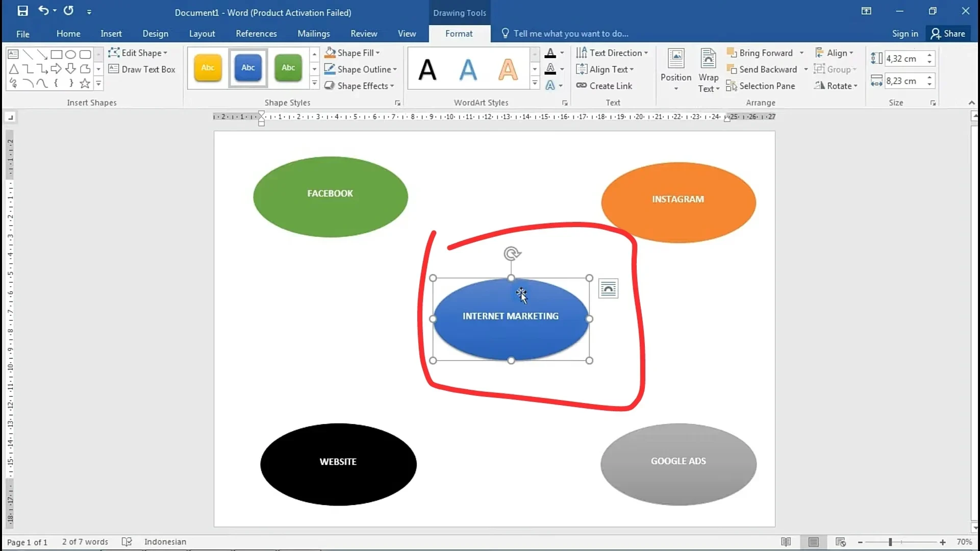
Task: Click the Text Fill icon
Action: coord(550,53)
